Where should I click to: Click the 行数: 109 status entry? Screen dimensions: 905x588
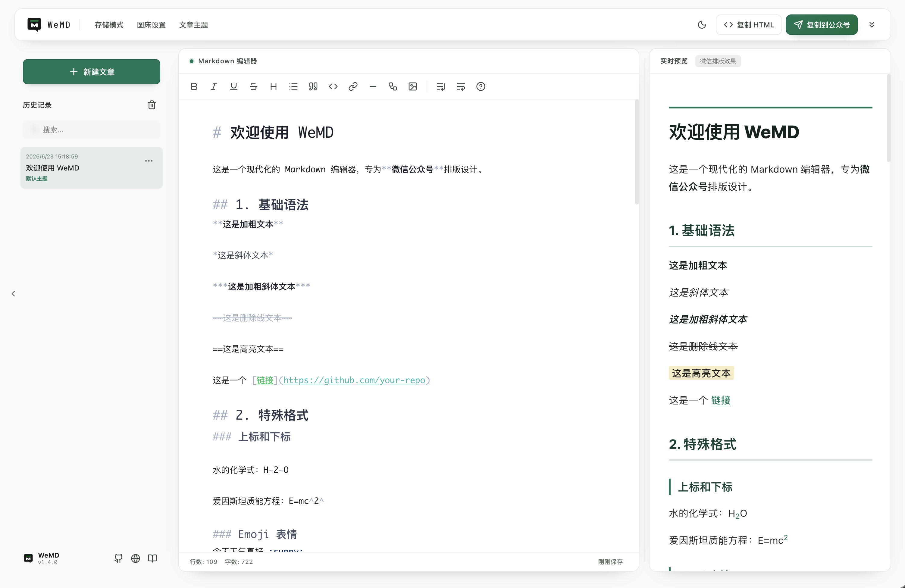pos(204,562)
